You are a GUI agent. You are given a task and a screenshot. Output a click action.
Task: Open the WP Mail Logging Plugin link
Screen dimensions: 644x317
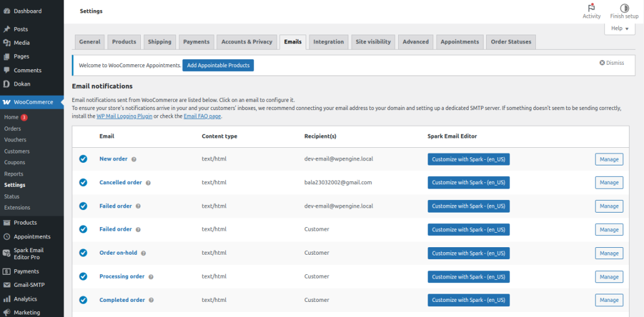tap(125, 116)
